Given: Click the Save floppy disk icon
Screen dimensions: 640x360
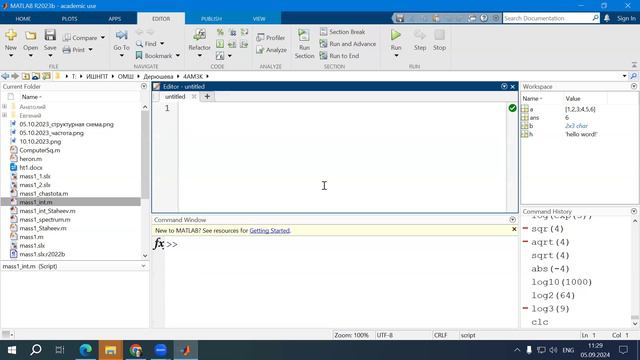Looking at the screenshot, I should tap(50, 36).
